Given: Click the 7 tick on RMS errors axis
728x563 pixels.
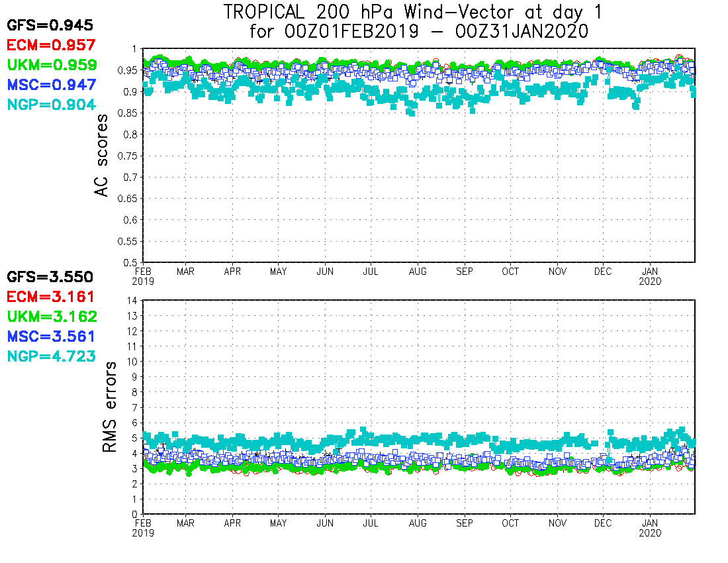Looking at the screenshot, I should coord(134,407).
